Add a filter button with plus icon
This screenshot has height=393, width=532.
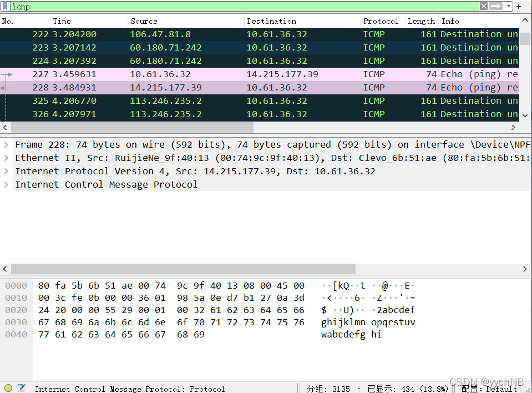tap(519, 7)
